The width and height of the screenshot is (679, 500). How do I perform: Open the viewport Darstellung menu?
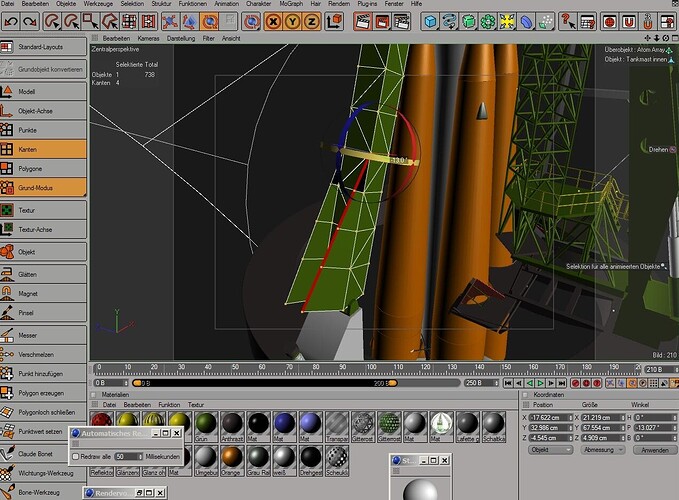tap(181, 38)
